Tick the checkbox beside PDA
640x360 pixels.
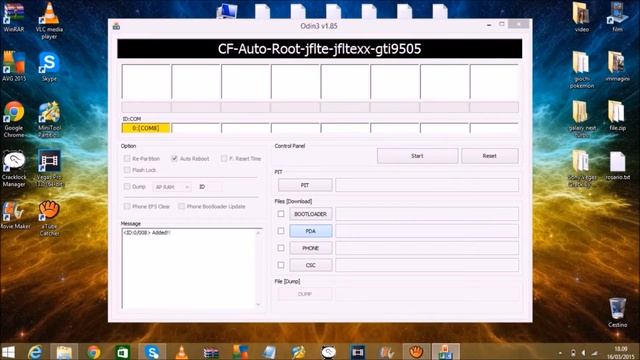tap(281, 231)
